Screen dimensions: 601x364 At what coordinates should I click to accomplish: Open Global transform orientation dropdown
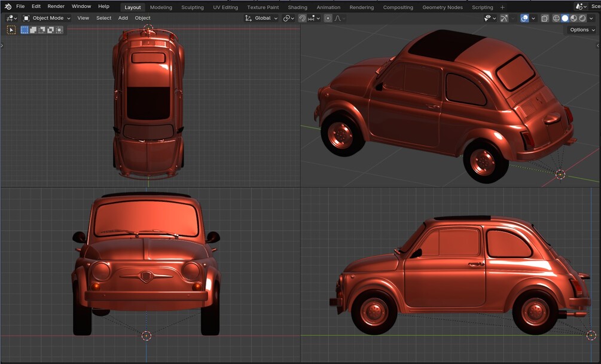pyautogui.click(x=262, y=18)
